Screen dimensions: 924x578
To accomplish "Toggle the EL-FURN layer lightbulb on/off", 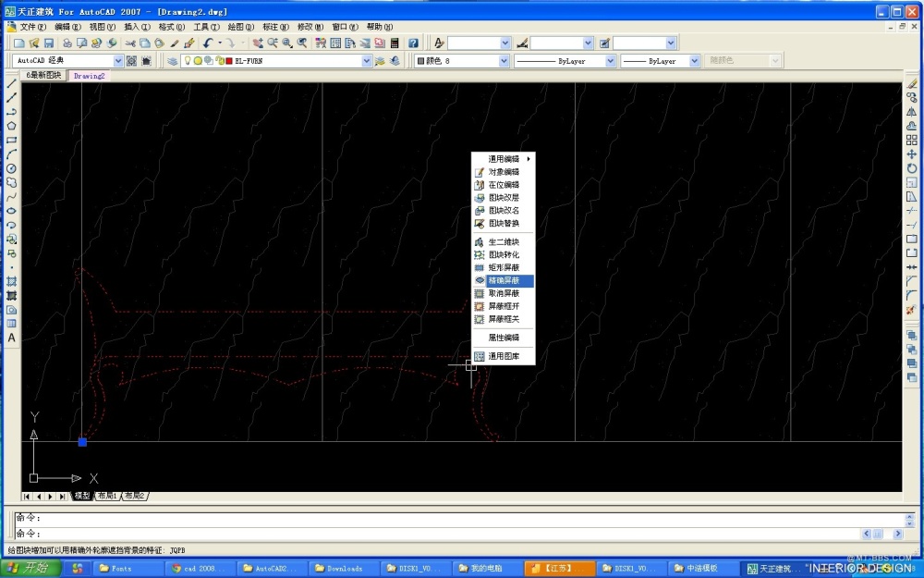I will pyautogui.click(x=188, y=61).
